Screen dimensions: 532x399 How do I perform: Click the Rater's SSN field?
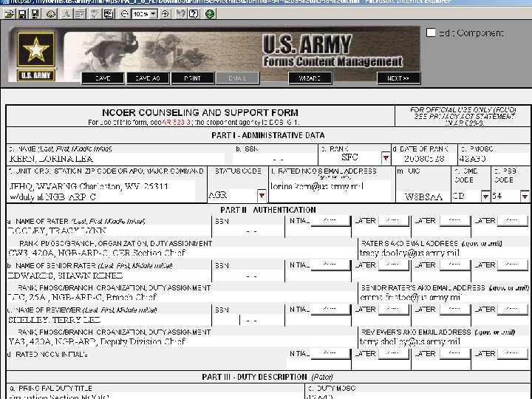248,231
